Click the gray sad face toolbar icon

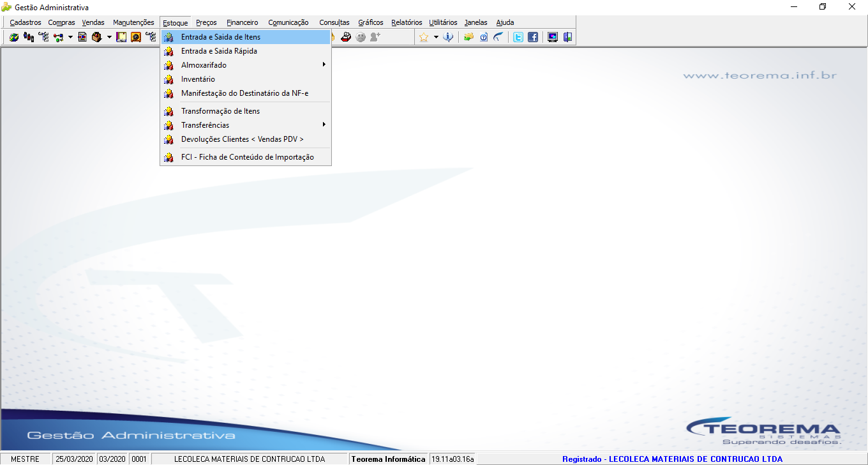pyautogui.click(x=361, y=37)
